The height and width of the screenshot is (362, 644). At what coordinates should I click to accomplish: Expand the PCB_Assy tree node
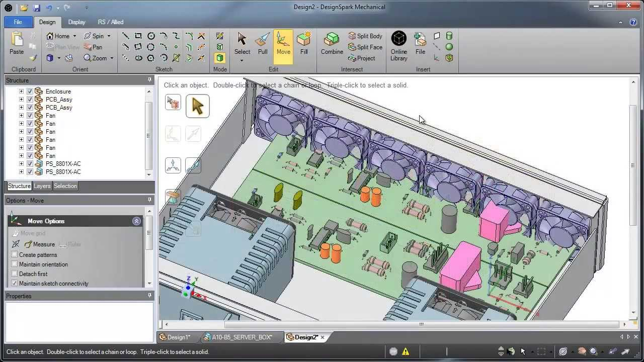(x=21, y=100)
